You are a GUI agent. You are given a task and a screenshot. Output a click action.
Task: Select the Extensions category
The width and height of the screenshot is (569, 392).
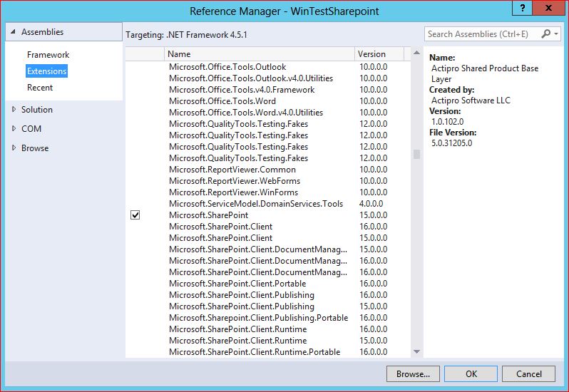pyautogui.click(x=47, y=71)
